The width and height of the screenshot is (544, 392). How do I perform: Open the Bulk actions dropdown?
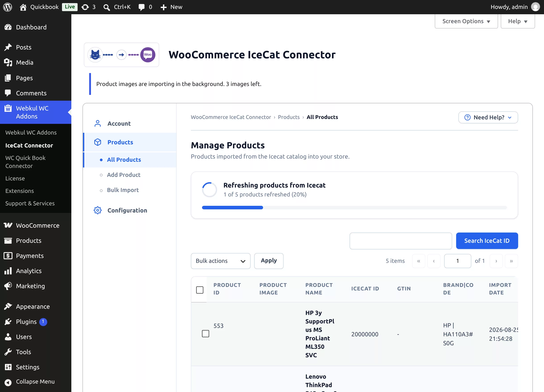[x=220, y=261]
